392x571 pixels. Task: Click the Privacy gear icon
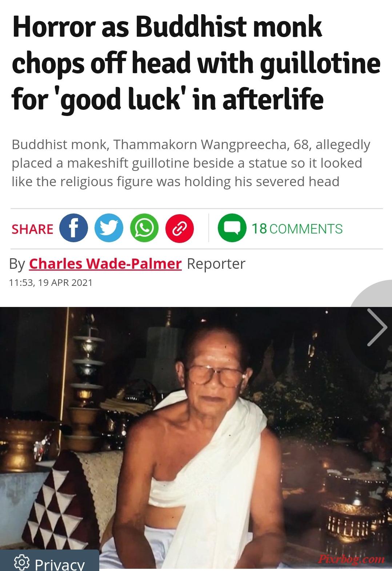pos(22,564)
